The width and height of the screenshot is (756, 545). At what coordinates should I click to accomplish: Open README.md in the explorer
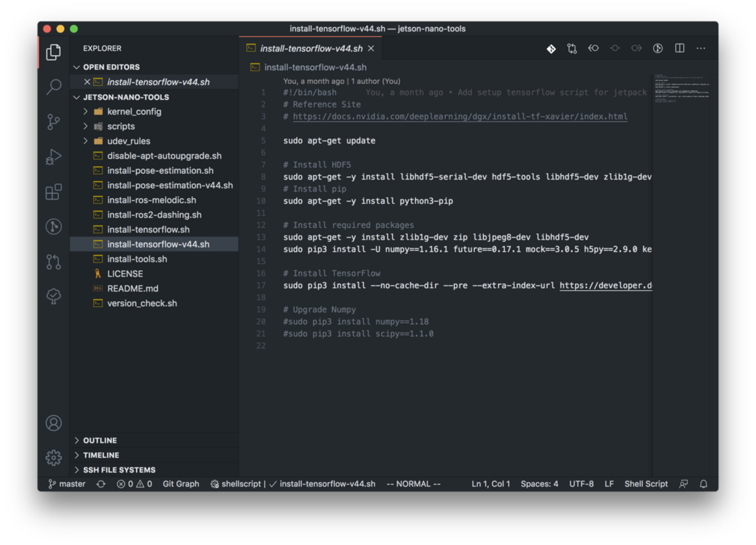coord(133,289)
